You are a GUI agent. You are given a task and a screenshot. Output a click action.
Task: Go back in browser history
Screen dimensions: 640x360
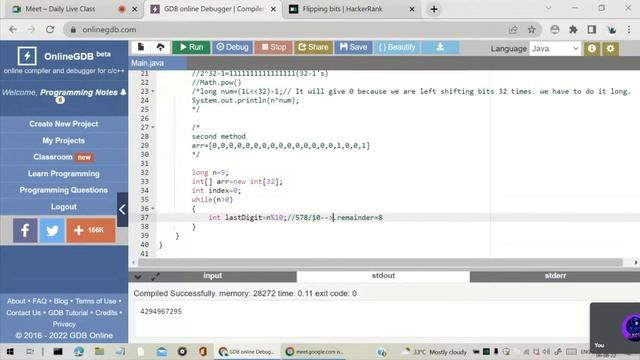pos(13,29)
